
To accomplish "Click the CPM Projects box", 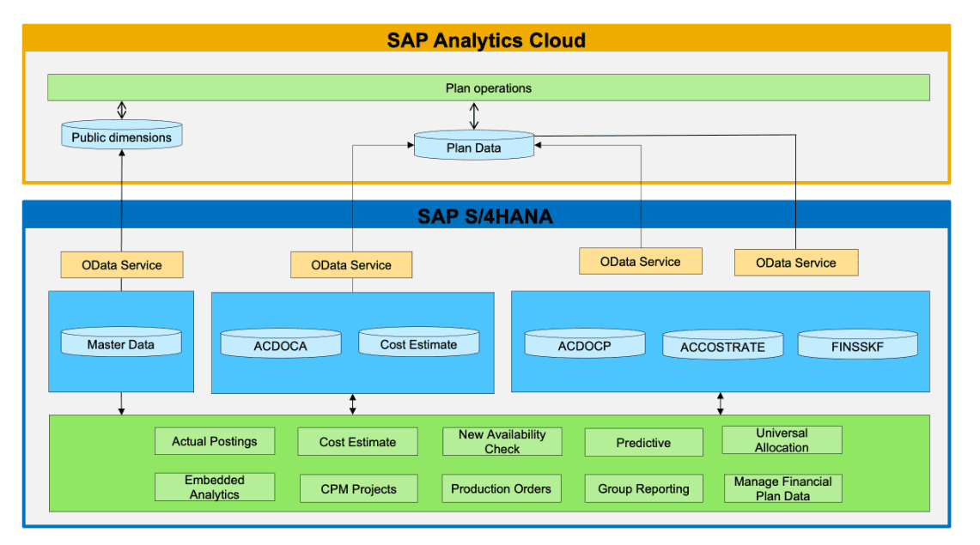I will click(357, 488).
